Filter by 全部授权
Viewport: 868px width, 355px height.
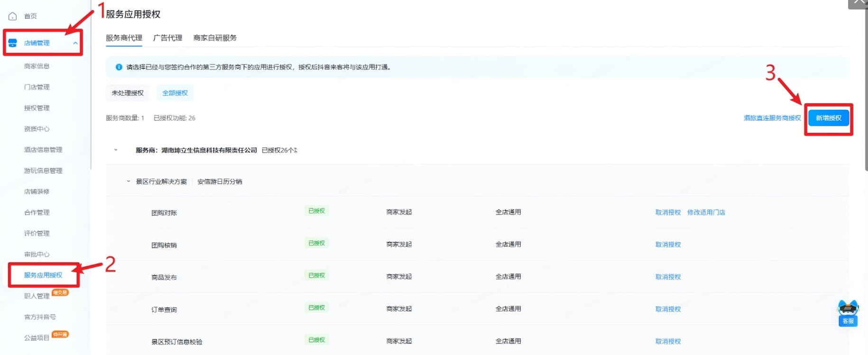pos(175,93)
